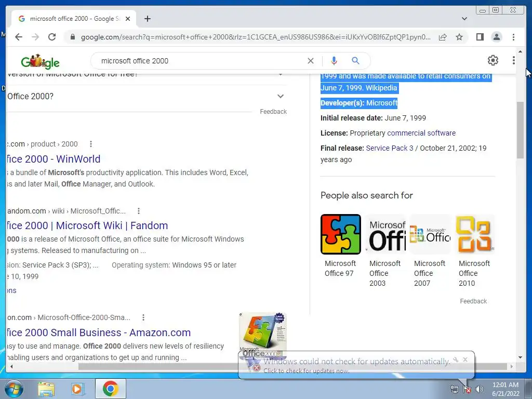This screenshot has height=399, width=532.
Task: Open options for Fandom result
Action: (x=138, y=211)
